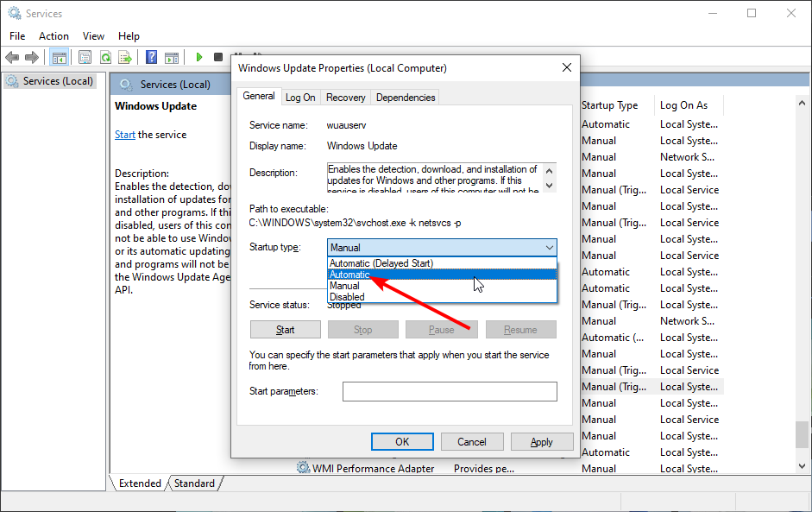Click the service name 'wuauserv' text

[x=346, y=125]
